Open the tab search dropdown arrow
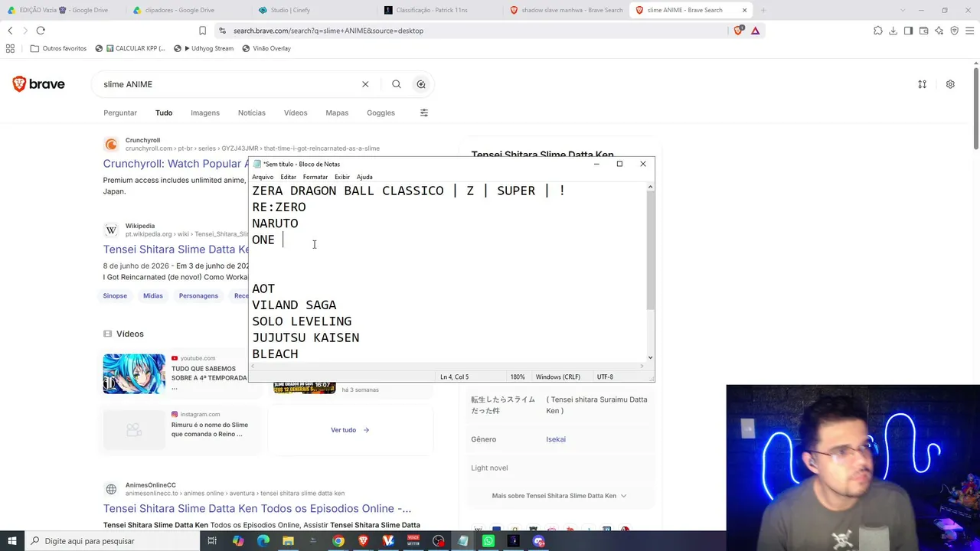 coord(901,10)
